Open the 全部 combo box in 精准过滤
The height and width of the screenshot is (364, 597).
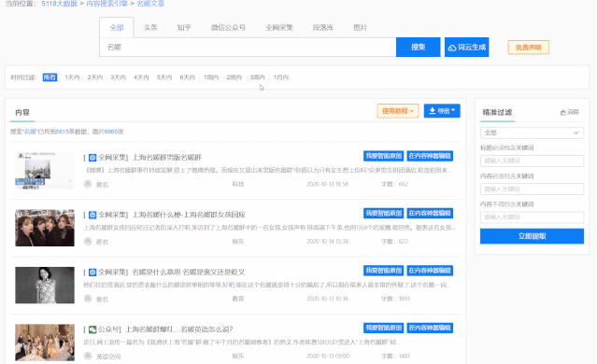[x=532, y=133]
